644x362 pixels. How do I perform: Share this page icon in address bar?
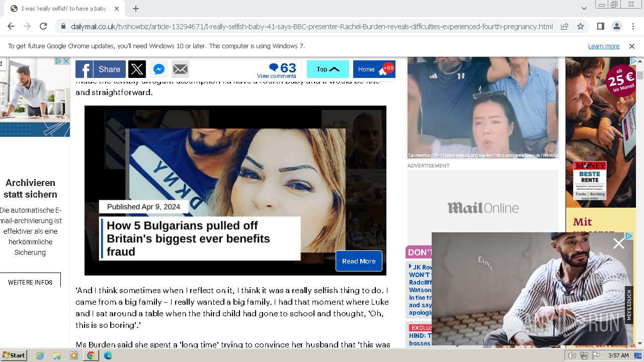pyautogui.click(x=565, y=27)
